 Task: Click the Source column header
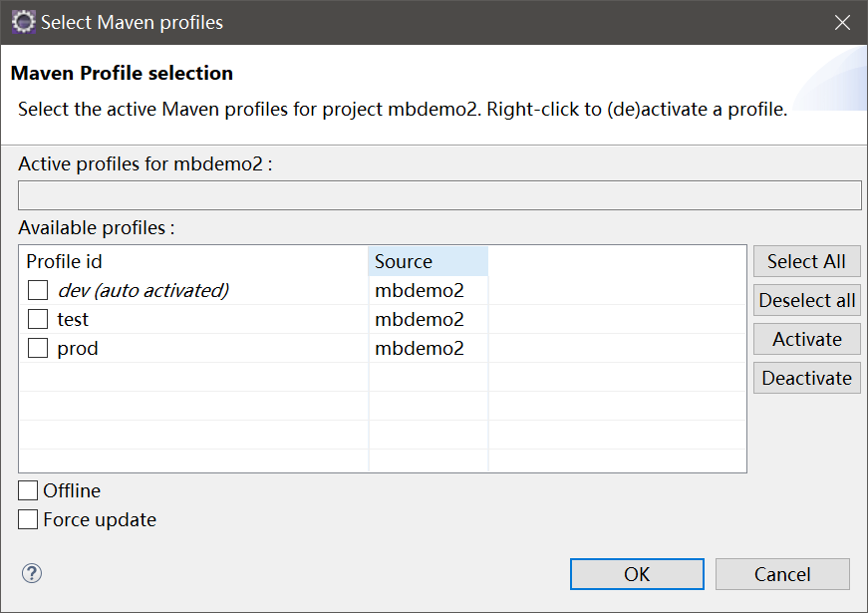[x=428, y=261]
